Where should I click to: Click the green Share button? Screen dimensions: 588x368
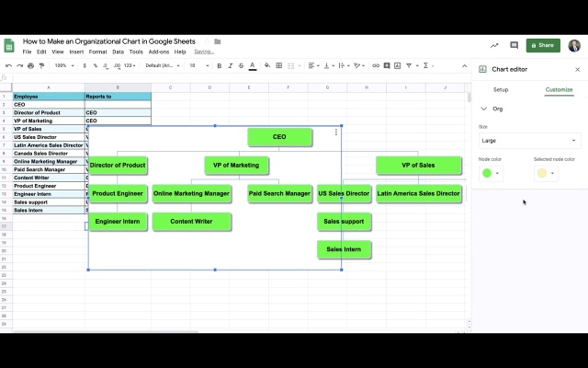(543, 45)
